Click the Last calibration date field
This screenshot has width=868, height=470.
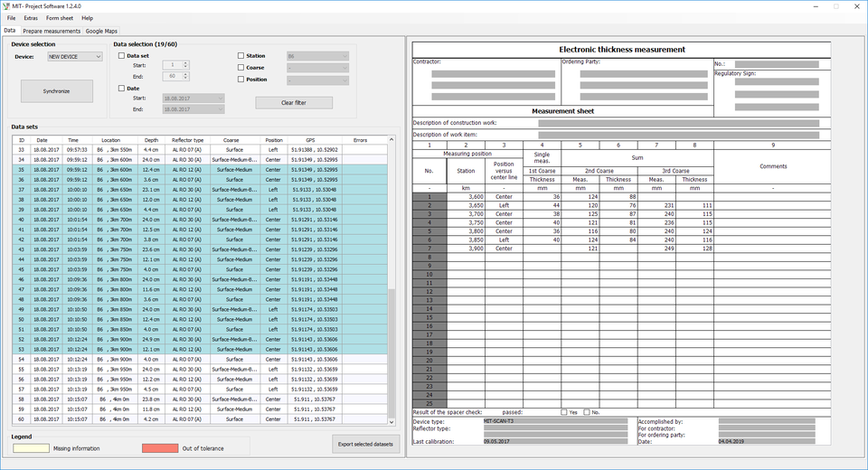pos(555,442)
